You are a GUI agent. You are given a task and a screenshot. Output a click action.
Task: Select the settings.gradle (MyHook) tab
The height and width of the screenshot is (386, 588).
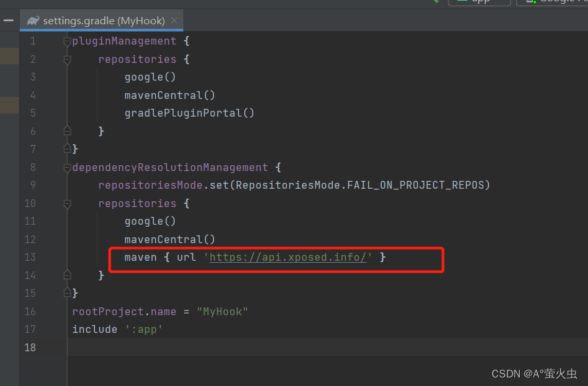click(101, 21)
